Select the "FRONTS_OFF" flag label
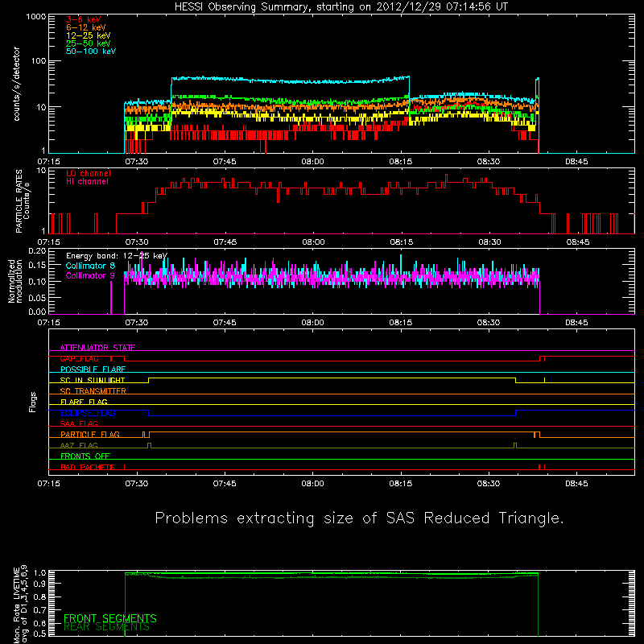Viewport: 644px width, 644px height. [x=85, y=456]
